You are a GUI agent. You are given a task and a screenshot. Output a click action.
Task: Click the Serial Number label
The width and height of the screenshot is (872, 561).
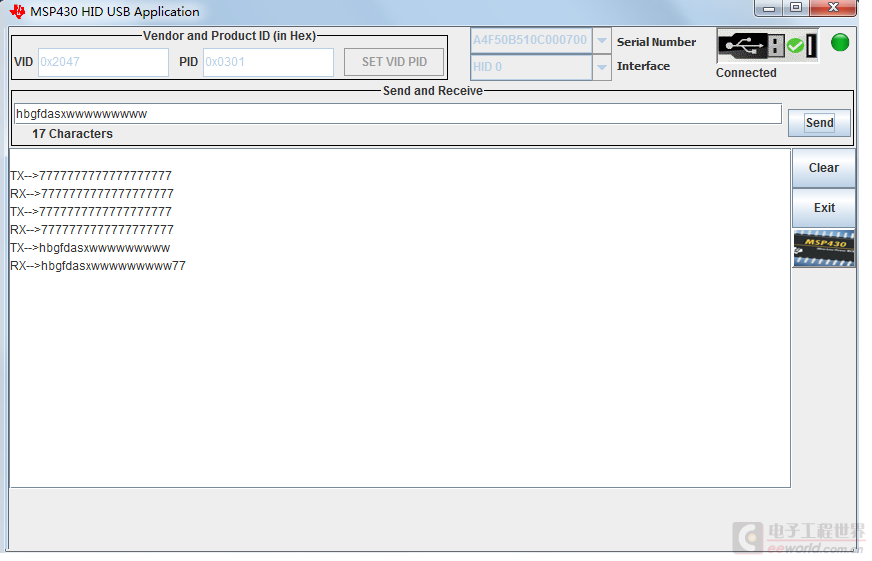click(x=656, y=42)
